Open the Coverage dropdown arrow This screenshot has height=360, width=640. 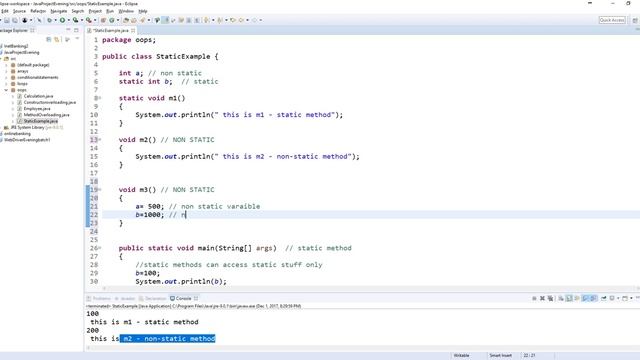pyautogui.click(x=82, y=20)
